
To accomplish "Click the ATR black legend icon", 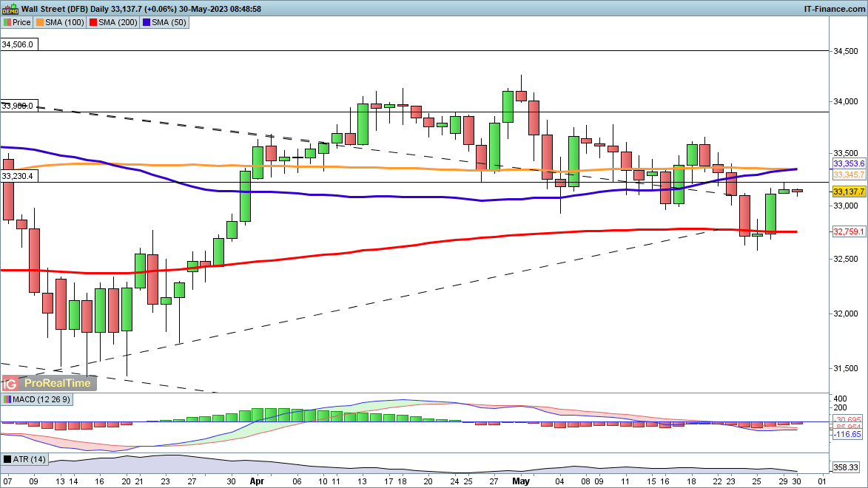I will (7, 459).
